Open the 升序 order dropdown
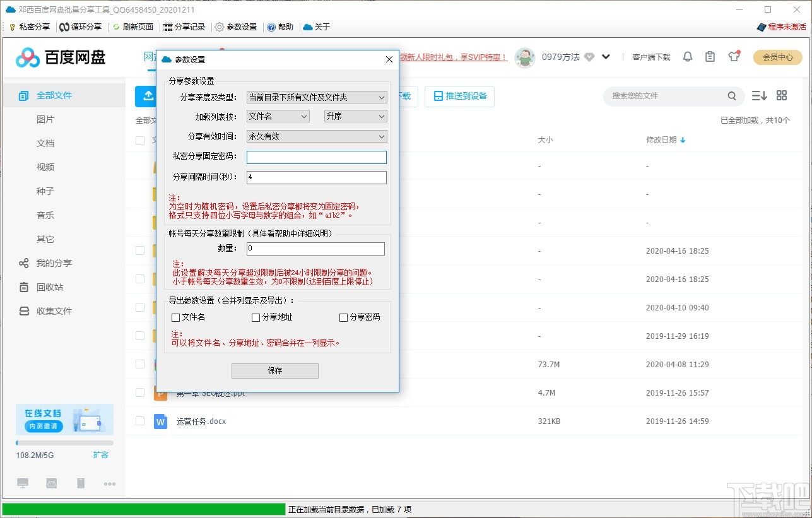812x518 pixels. click(x=355, y=116)
